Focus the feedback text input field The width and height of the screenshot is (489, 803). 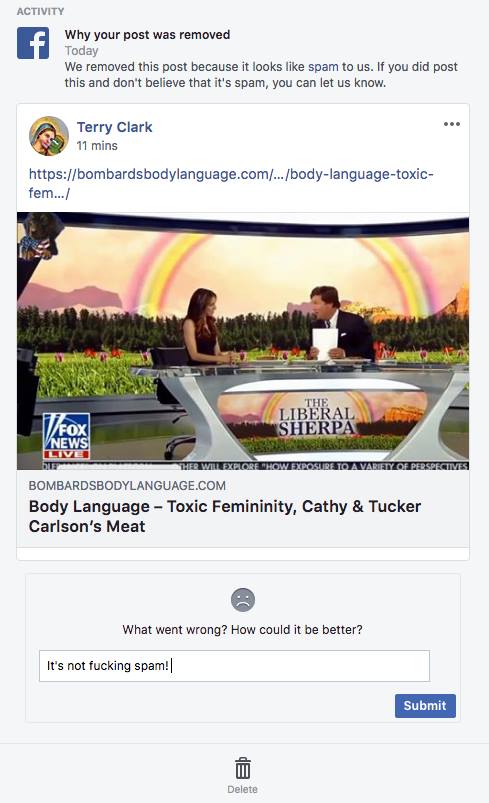click(235, 666)
